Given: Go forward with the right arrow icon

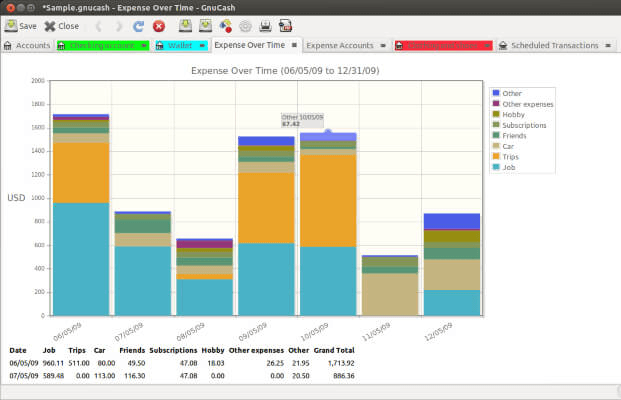Looking at the screenshot, I should (118, 26).
